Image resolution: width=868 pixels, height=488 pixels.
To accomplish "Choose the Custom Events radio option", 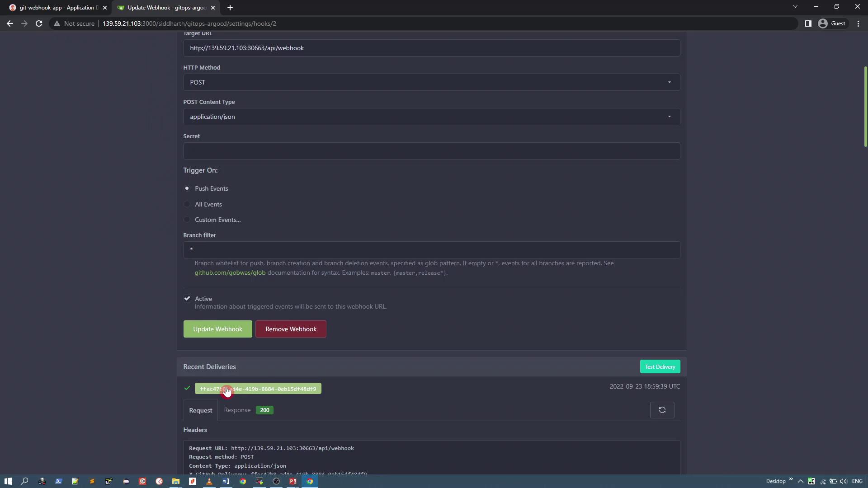I will click(187, 220).
